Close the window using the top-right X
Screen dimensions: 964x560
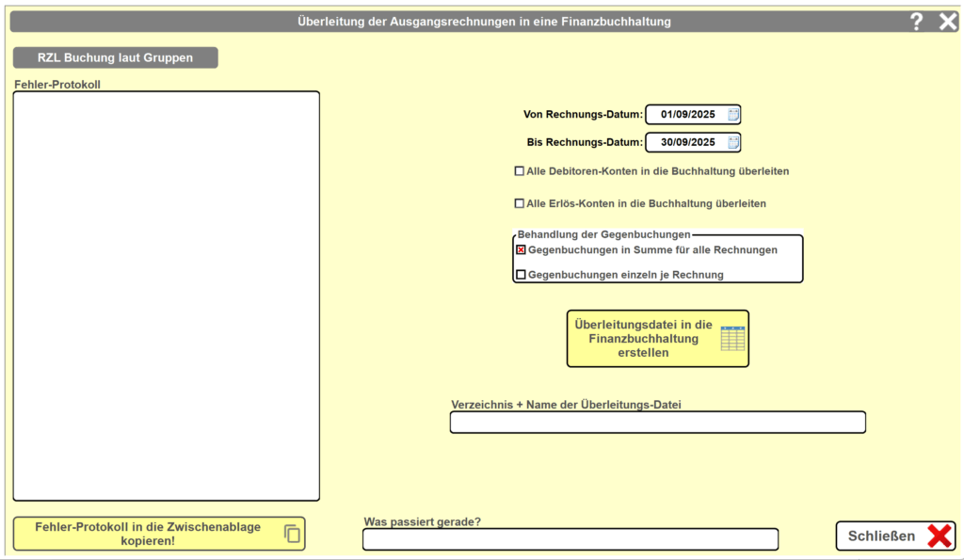tap(947, 22)
